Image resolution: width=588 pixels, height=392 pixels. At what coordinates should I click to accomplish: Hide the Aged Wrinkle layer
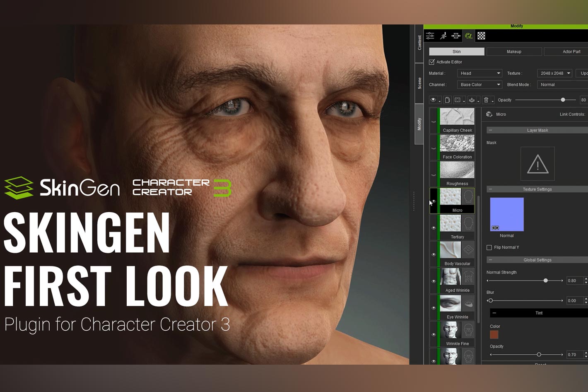click(x=434, y=281)
